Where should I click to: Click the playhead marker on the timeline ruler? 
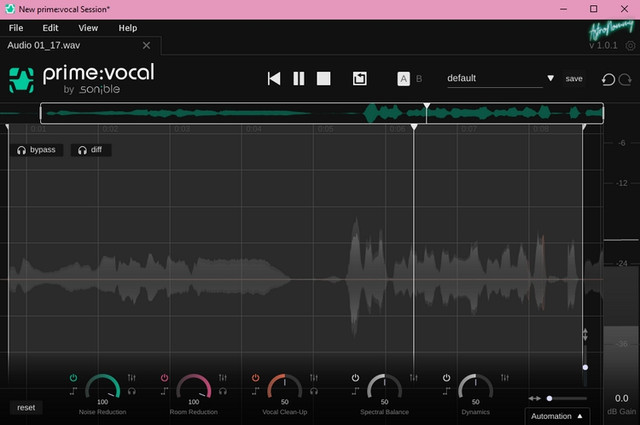(x=414, y=127)
